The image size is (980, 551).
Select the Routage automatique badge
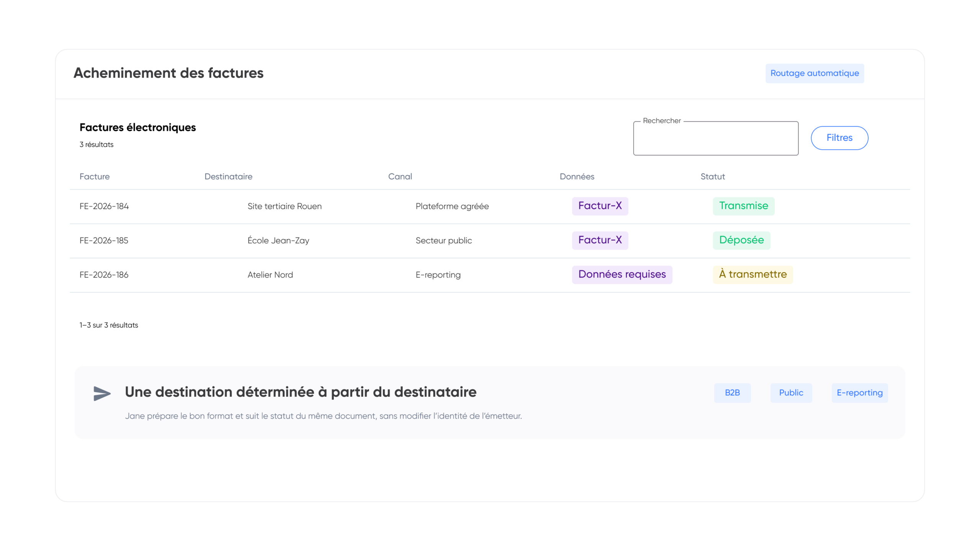(x=814, y=73)
